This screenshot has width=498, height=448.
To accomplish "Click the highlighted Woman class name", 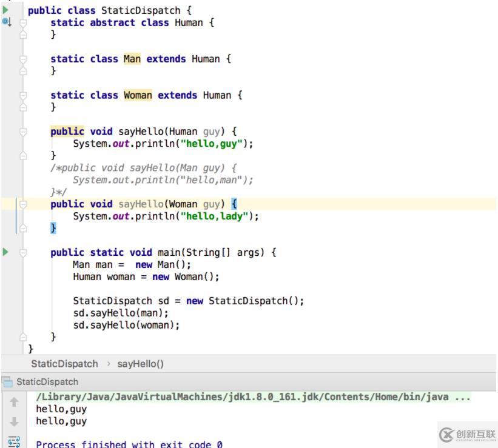I will pos(138,95).
